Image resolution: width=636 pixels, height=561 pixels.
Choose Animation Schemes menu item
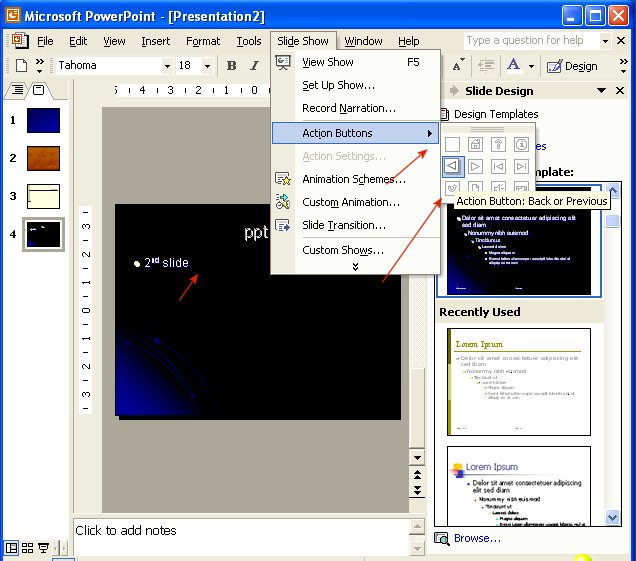(x=355, y=179)
